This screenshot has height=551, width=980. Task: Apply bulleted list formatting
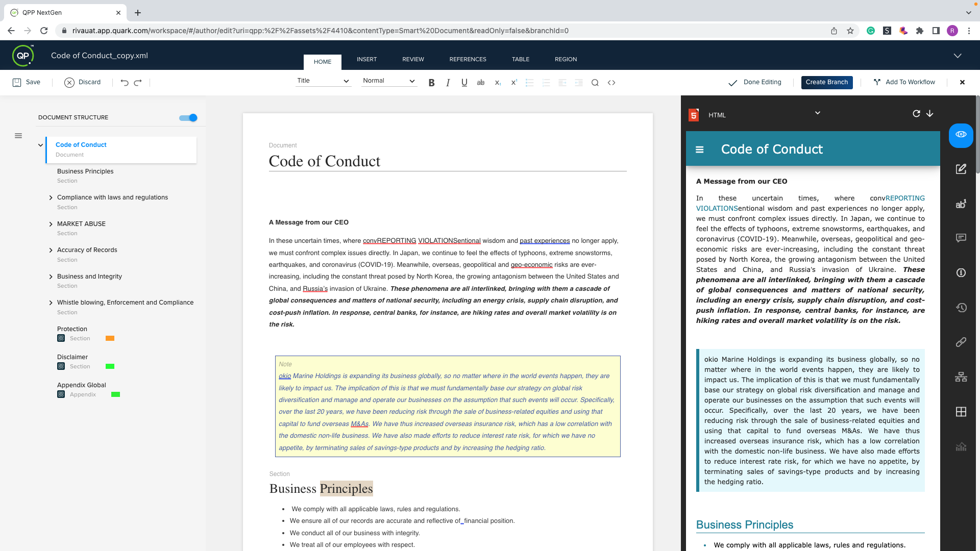pyautogui.click(x=529, y=82)
